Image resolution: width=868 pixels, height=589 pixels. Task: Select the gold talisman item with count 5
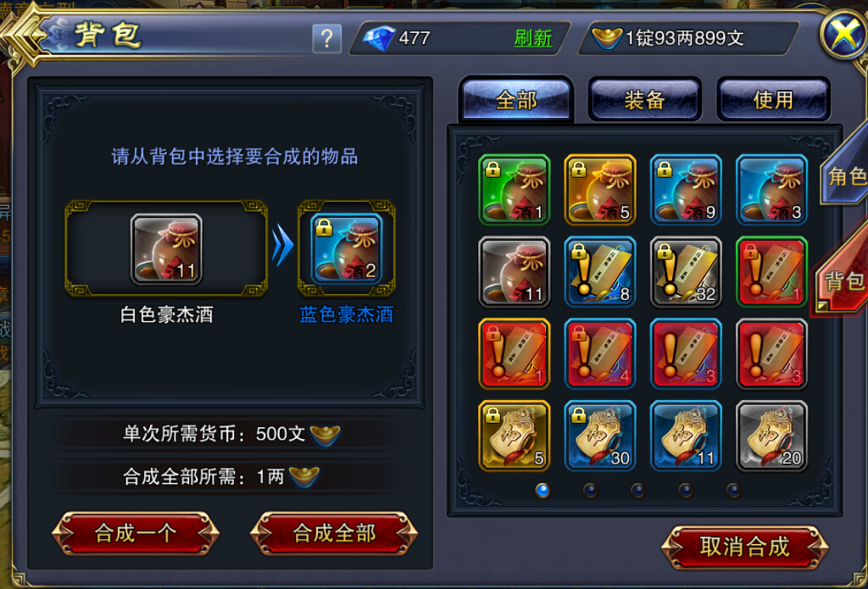[515, 436]
